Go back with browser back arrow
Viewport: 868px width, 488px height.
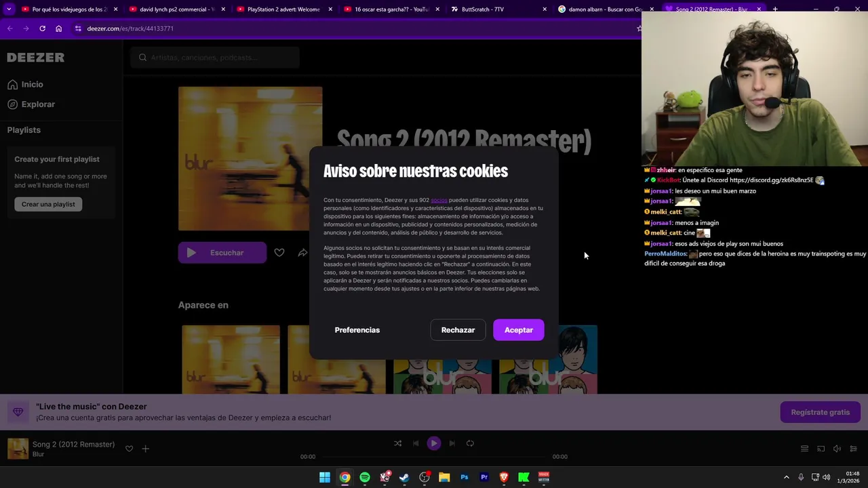click(9, 28)
